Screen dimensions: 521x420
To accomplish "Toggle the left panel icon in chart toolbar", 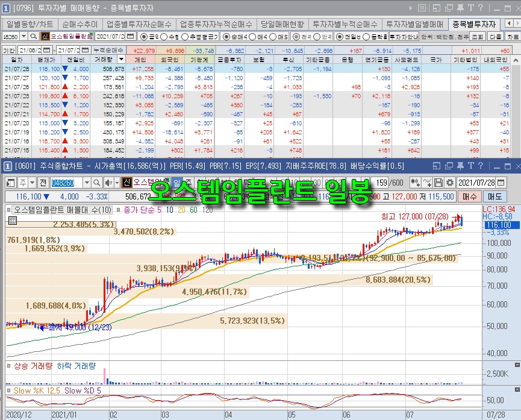I will 11,183.
